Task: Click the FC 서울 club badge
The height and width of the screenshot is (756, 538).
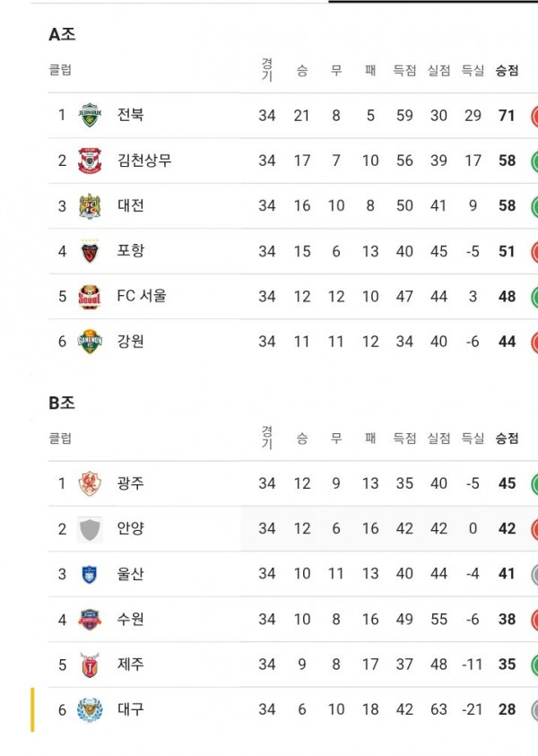Action: 90,296
